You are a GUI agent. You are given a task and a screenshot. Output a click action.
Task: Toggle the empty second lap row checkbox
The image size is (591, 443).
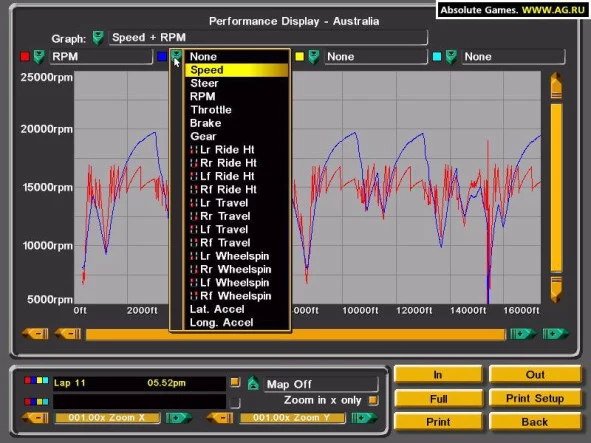click(x=235, y=403)
